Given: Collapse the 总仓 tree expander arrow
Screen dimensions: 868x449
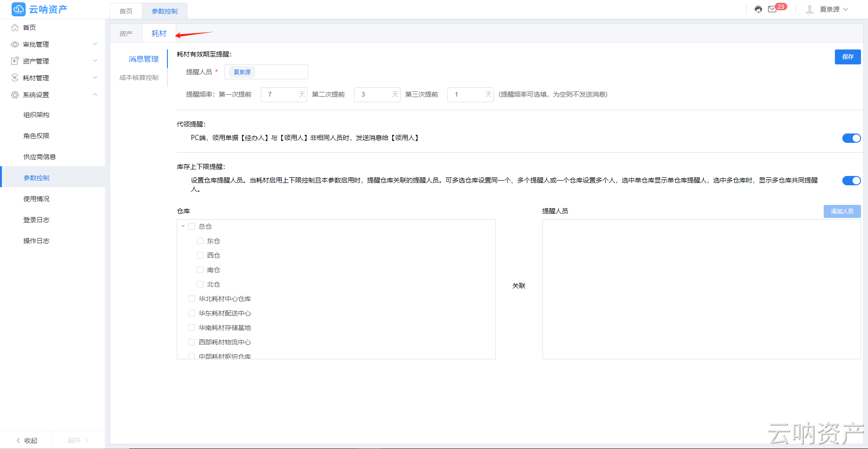Looking at the screenshot, I should pos(183,226).
